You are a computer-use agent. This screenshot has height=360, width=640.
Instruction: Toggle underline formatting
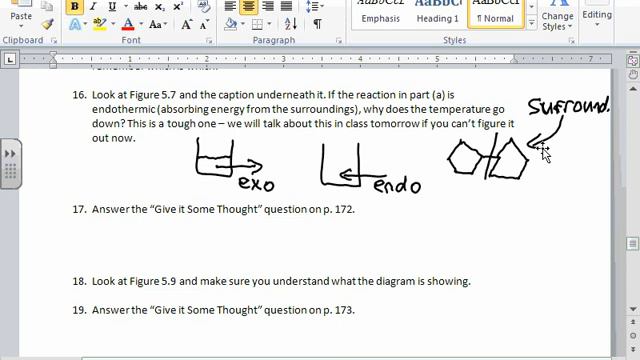coord(112,7)
